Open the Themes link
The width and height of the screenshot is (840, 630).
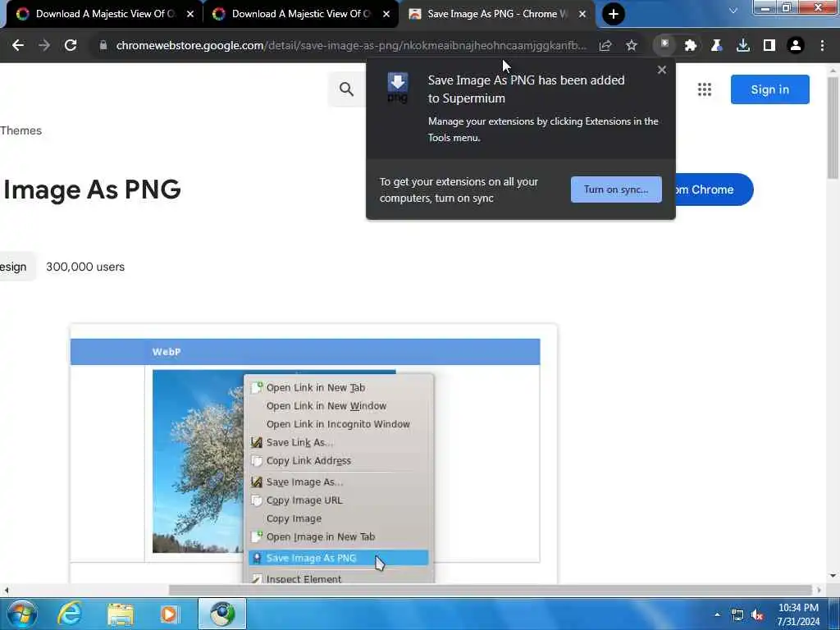(x=21, y=130)
